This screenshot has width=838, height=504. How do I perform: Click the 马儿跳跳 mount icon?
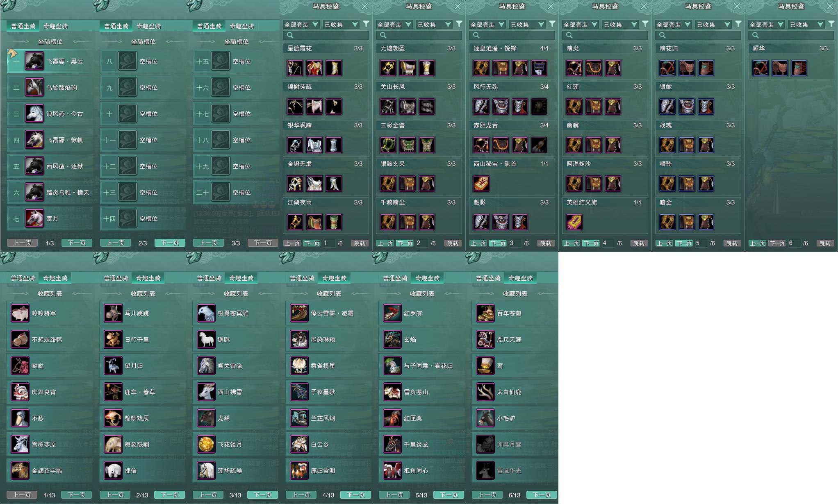pyautogui.click(x=113, y=313)
